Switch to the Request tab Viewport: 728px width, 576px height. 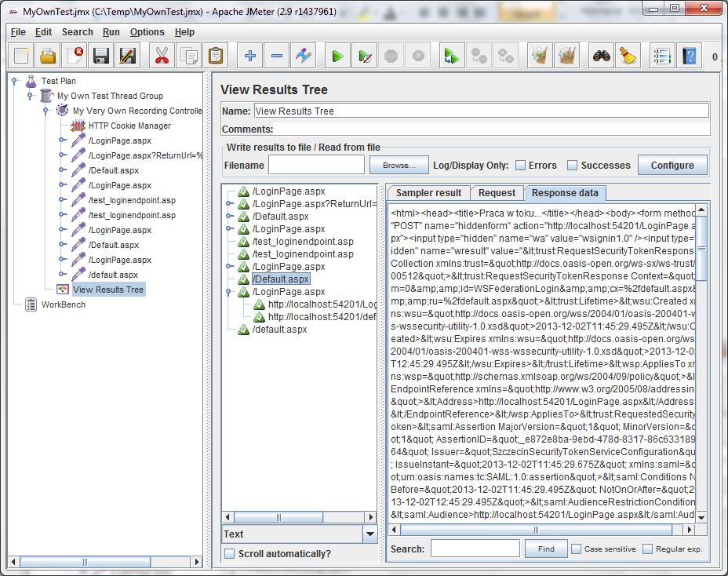click(497, 193)
